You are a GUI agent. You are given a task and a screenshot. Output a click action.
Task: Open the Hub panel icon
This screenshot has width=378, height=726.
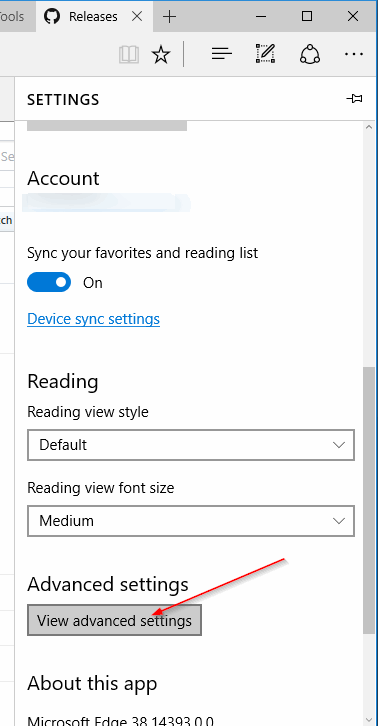pyautogui.click(x=221, y=54)
